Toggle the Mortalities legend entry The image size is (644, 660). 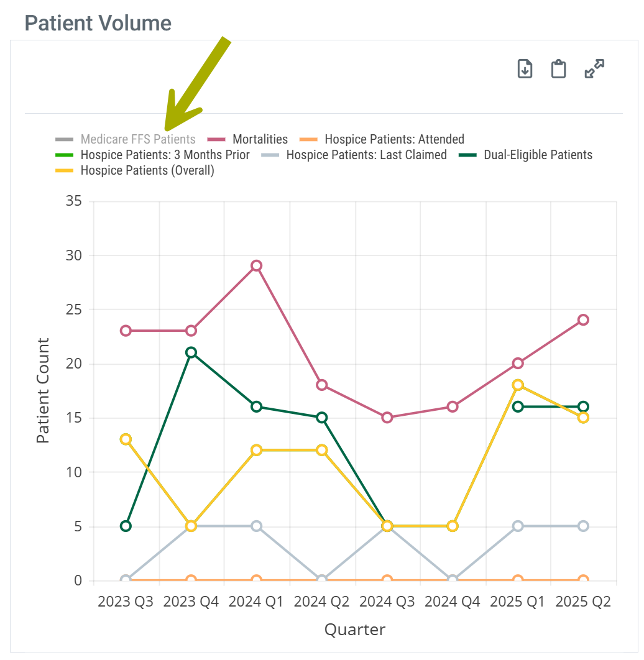(260, 139)
